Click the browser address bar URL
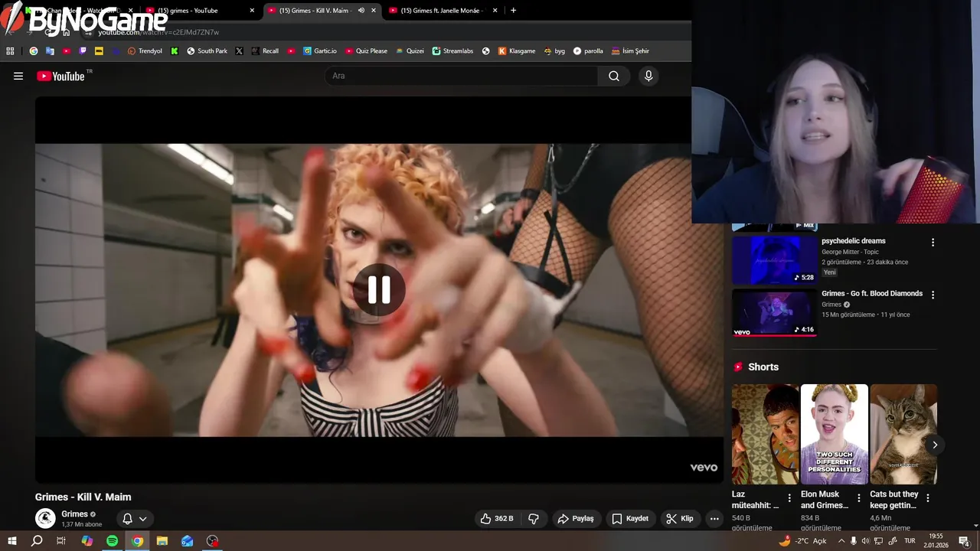Viewport: 980px width, 551px height. (x=158, y=32)
